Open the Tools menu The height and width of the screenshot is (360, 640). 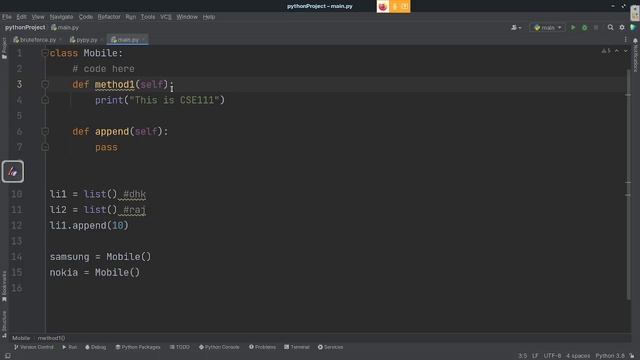pyautogui.click(x=148, y=17)
